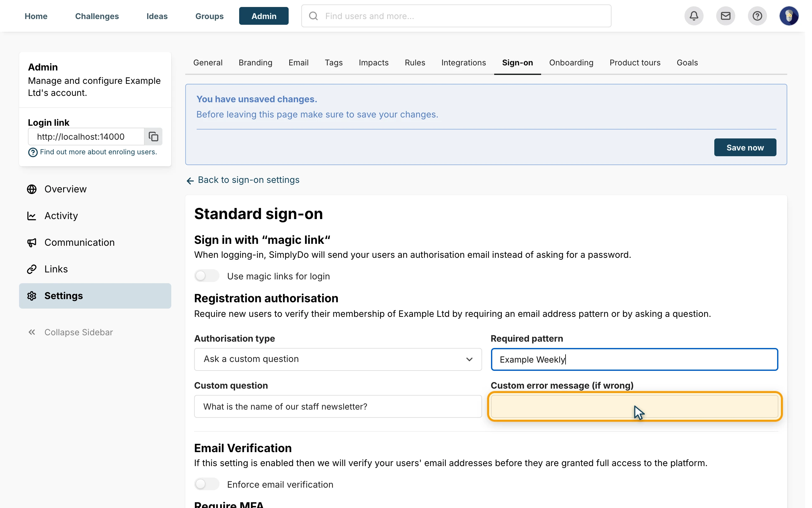Click the Required pattern input field
The height and width of the screenshot is (508, 812).
[x=634, y=359]
